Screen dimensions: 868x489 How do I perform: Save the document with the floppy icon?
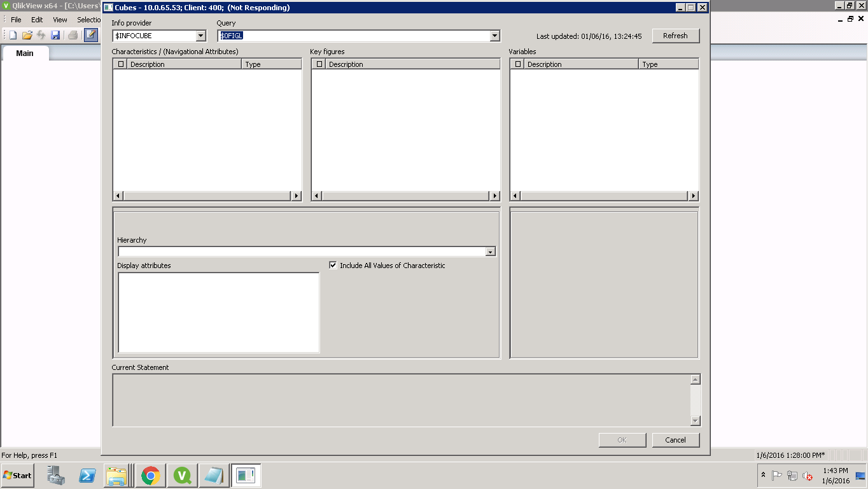[x=55, y=35]
